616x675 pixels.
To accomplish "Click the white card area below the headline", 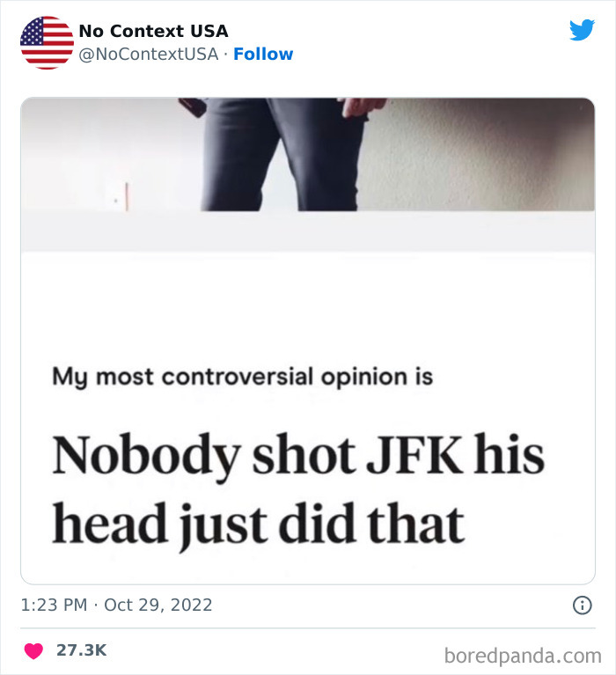I will (x=308, y=565).
